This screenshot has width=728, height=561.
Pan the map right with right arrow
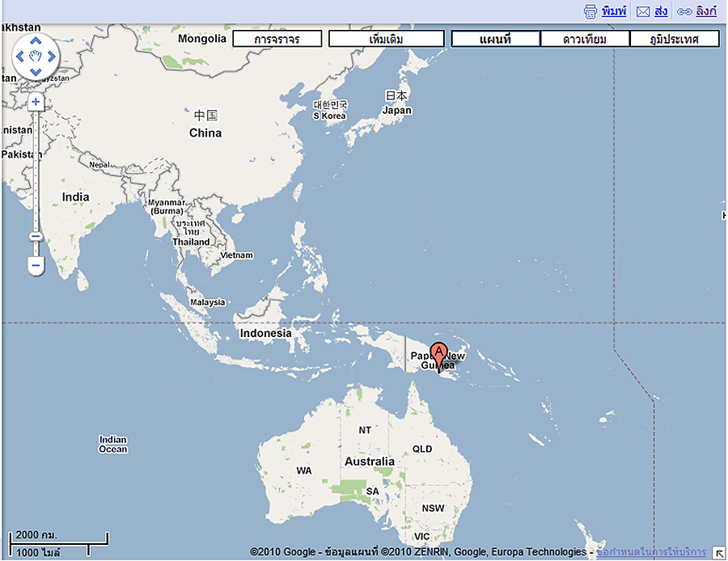(x=51, y=57)
